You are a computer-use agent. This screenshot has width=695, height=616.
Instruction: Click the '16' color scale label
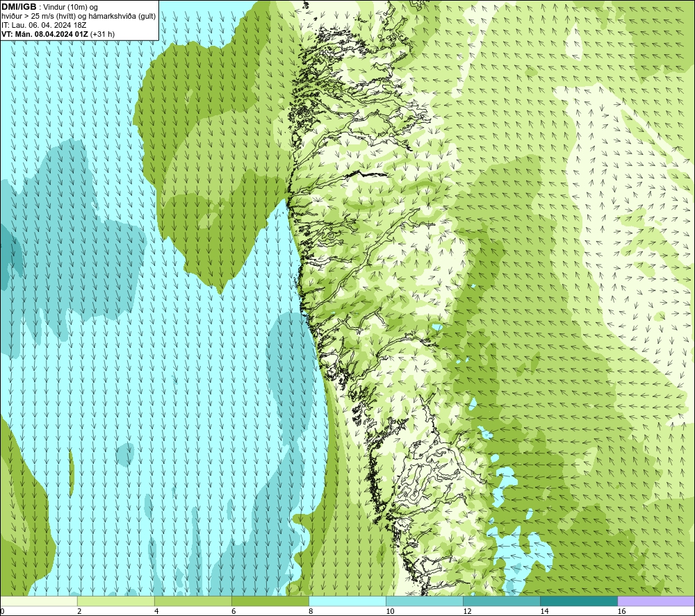coord(621,612)
